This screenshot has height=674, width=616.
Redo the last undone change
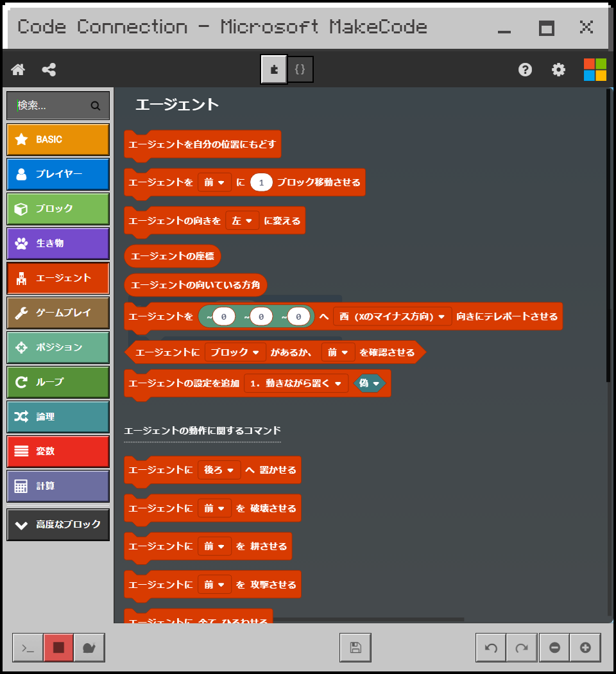(x=522, y=648)
